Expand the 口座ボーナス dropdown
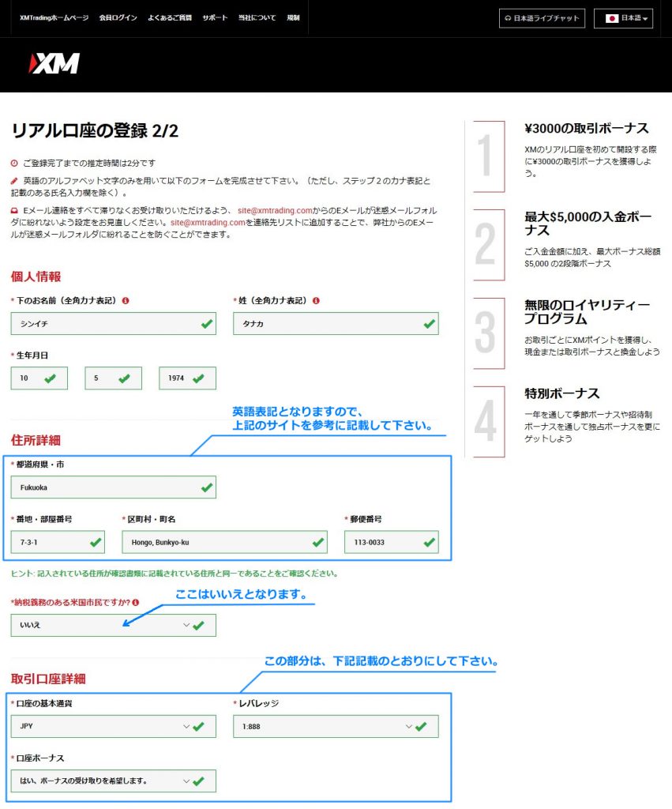Screen dimensions: 672x809 (x=114, y=781)
